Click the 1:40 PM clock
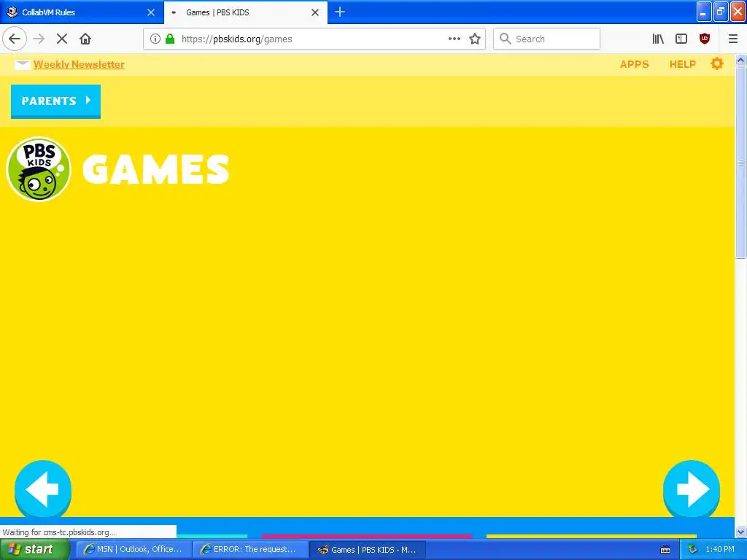 [x=720, y=549]
